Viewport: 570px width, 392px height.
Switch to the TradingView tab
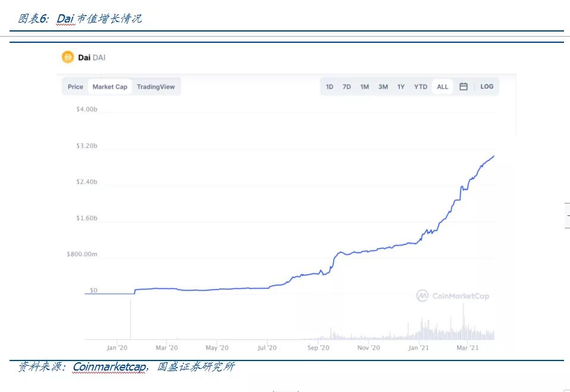pos(155,86)
